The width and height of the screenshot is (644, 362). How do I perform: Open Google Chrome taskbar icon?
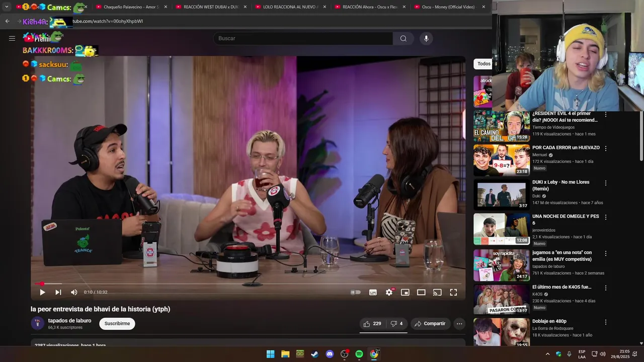(374, 354)
